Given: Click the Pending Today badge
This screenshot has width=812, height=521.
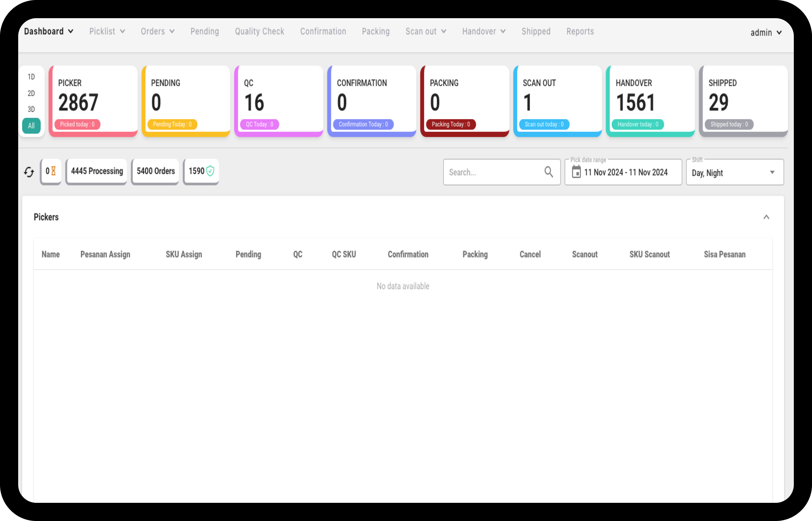Looking at the screenshot, I should coord(172,124).
